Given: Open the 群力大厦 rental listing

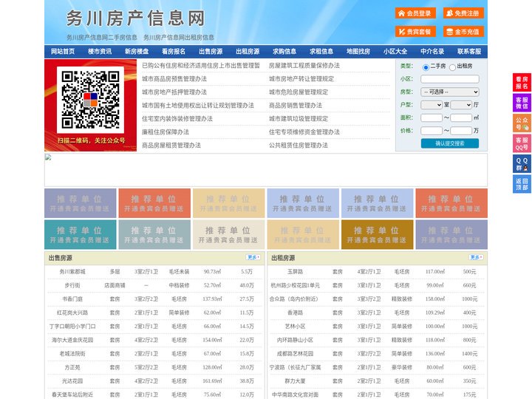Looking at the screenshot, I should coord(295,381).
